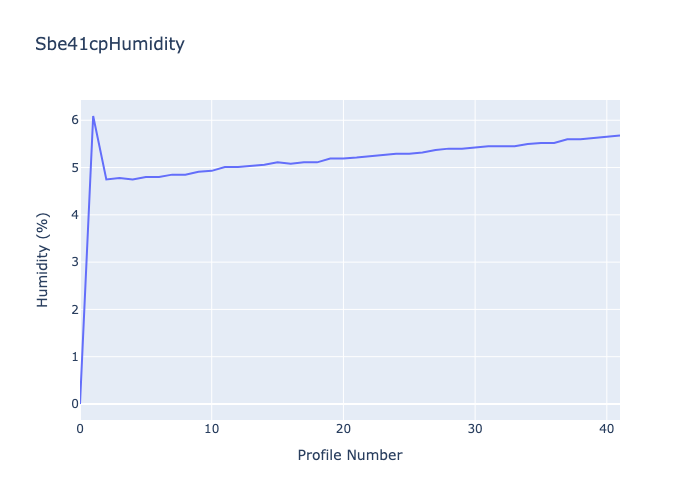This screenshot has width=700, height=500.
Task: Click the line's right end at profile 41
Action: 619,135
